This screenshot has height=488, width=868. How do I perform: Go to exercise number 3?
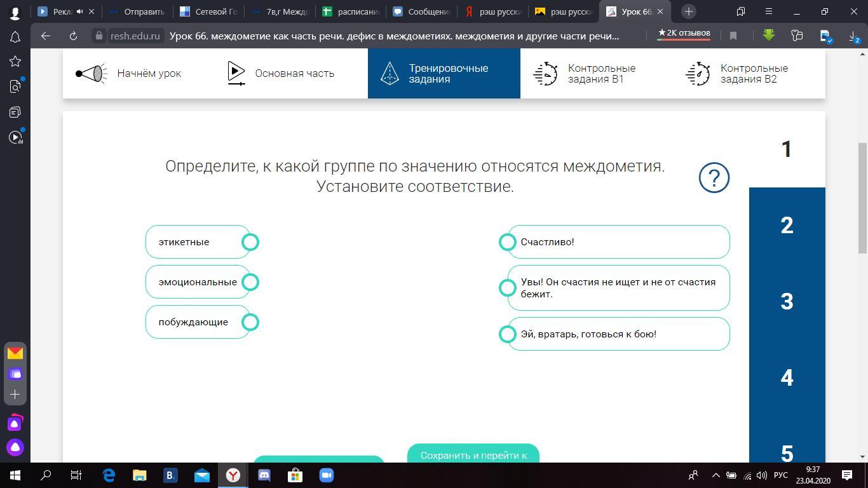pyautogui.click(x=787, y=302)
